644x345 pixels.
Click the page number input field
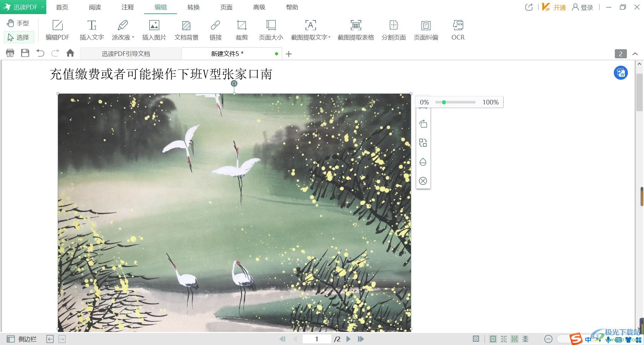(x=317, y=339)
